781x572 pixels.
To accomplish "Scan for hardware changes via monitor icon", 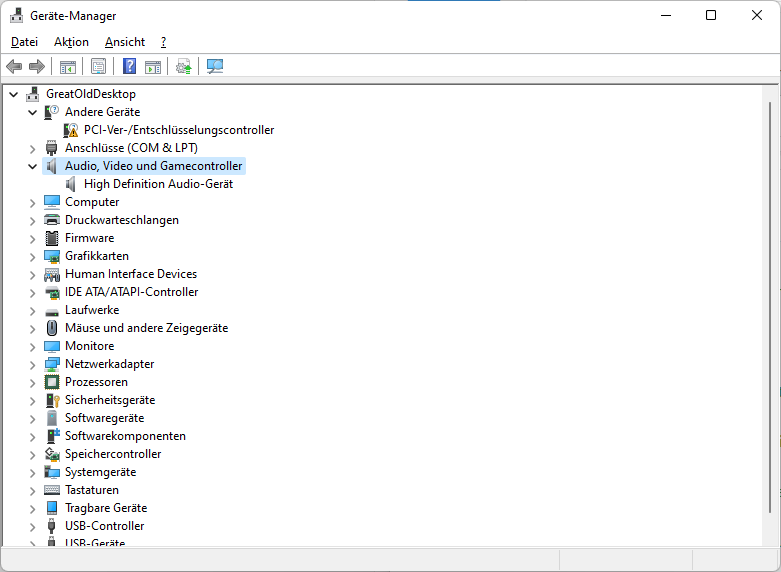I will 215,66.
